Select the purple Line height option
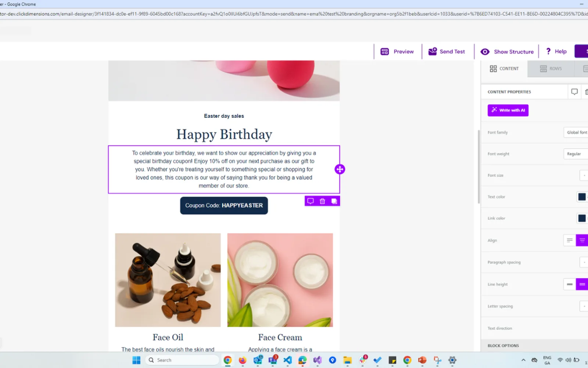Image resolution: width=588 pixels, height=368 pixels. pyautogui.click(x=582, y=284)
